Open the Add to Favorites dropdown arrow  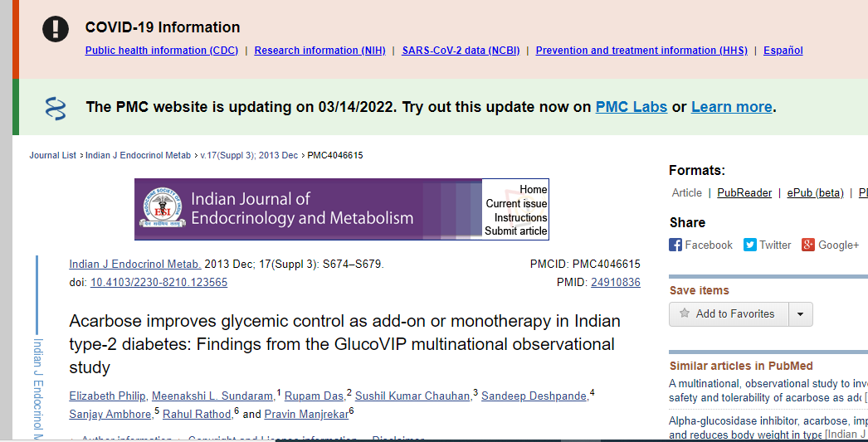[x=800, y=314]
